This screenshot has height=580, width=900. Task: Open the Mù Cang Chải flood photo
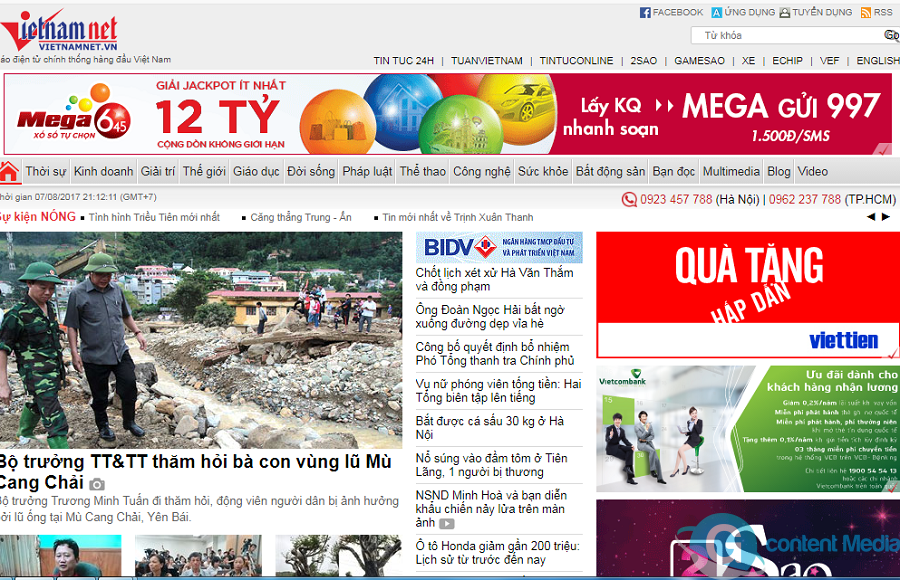click(x=200, y=340)
